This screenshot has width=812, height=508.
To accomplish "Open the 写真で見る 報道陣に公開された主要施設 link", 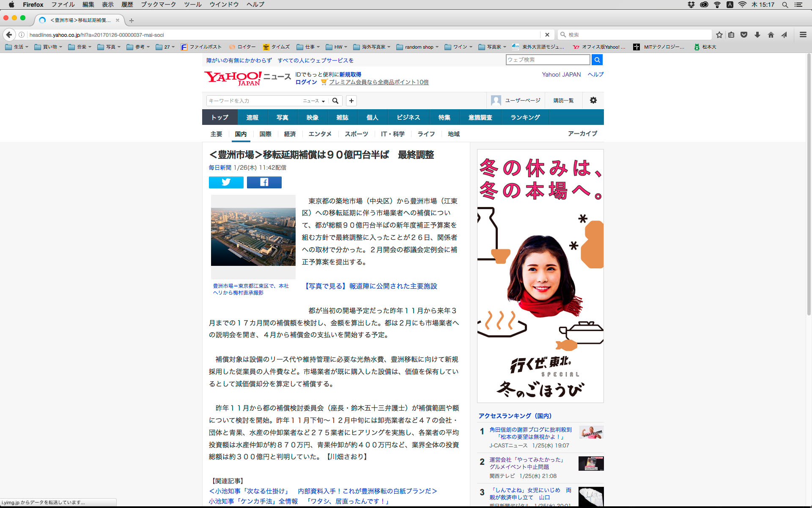I will click(371, 286).
